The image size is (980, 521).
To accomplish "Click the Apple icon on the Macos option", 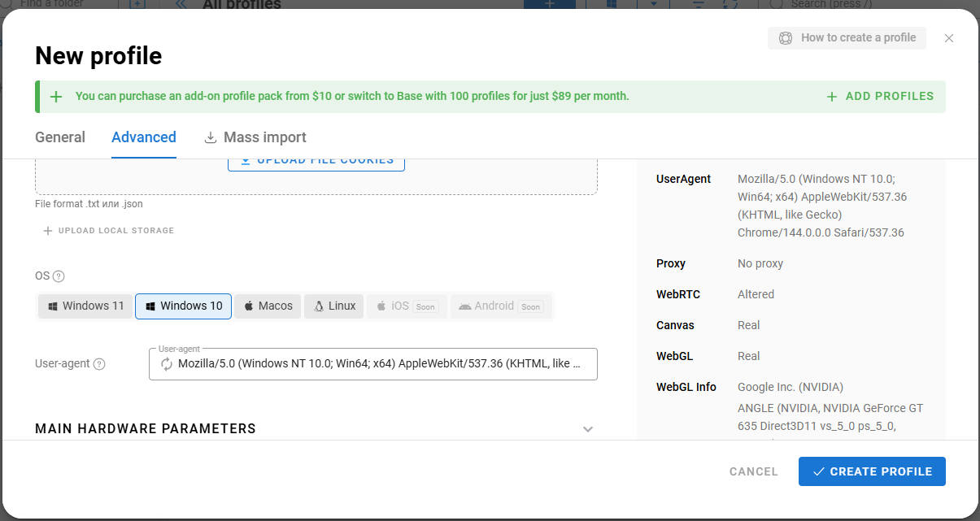I will [248, 306].
